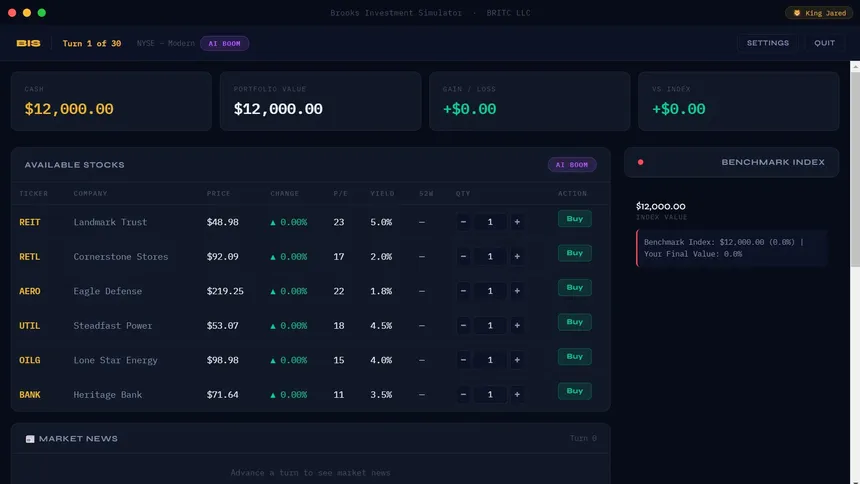Buy Landmark Trust REIT stock
This screenshot has width=860, height=484.
(x=574, y=219)
